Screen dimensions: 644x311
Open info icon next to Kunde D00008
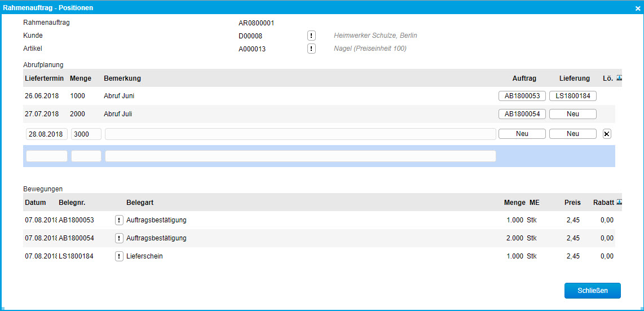pyautogui.click(x=311, y=36)
